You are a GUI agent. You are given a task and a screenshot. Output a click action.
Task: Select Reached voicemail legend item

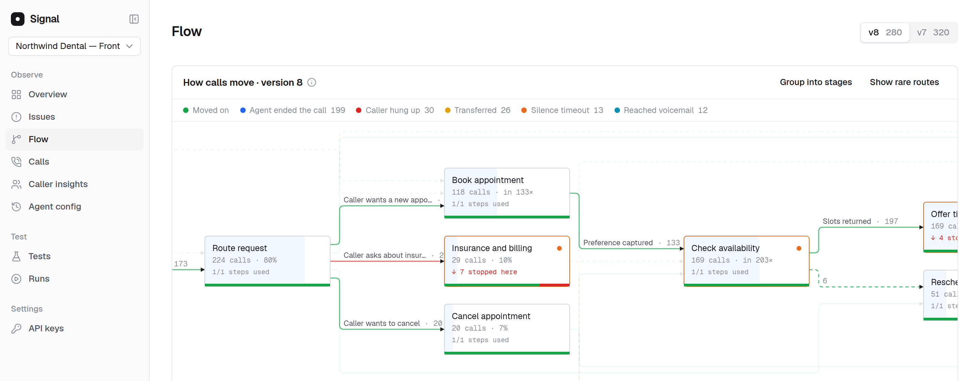click(x=661, y=110)
